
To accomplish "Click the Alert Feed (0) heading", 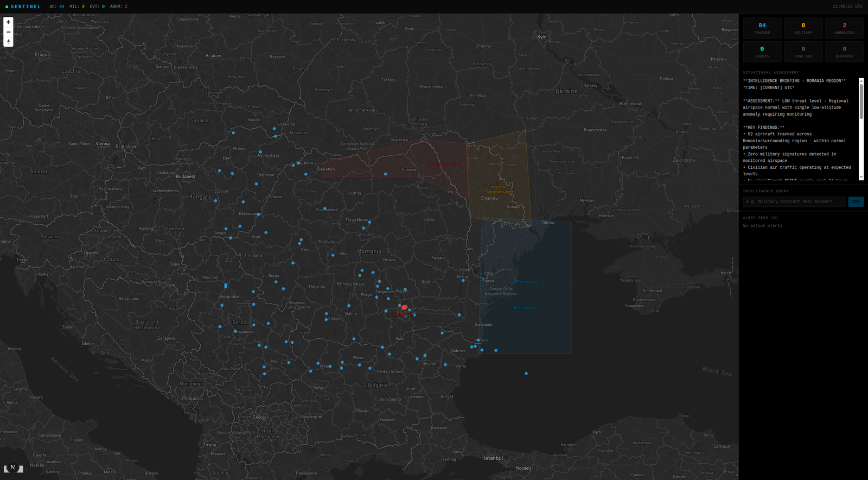I will [761, 218].
